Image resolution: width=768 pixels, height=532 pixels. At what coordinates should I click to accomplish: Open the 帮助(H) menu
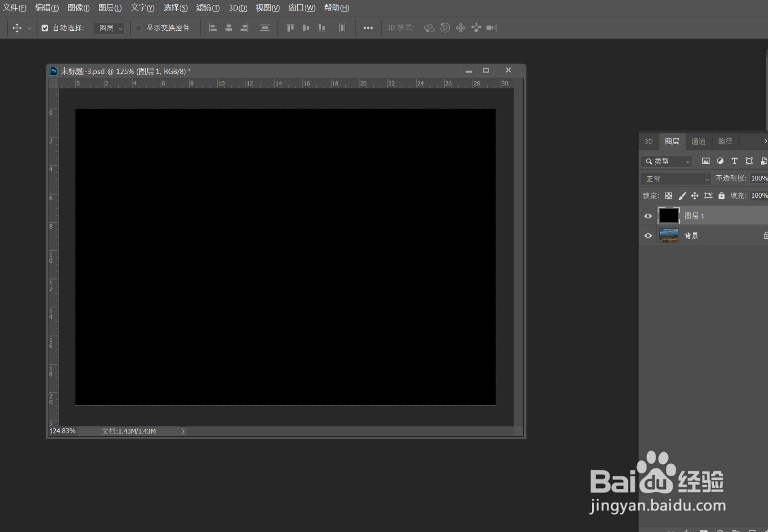(x=336, y=8)
